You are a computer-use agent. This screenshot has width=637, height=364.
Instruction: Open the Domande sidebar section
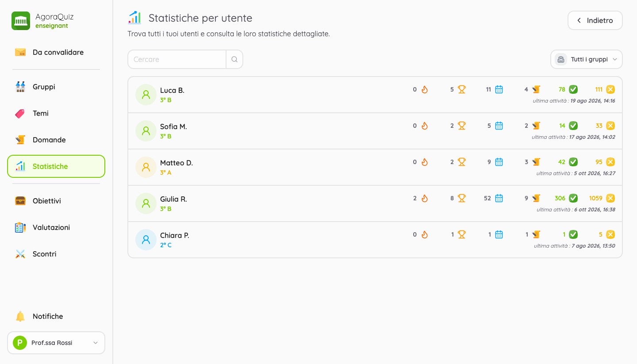click(x=56, y=140)
